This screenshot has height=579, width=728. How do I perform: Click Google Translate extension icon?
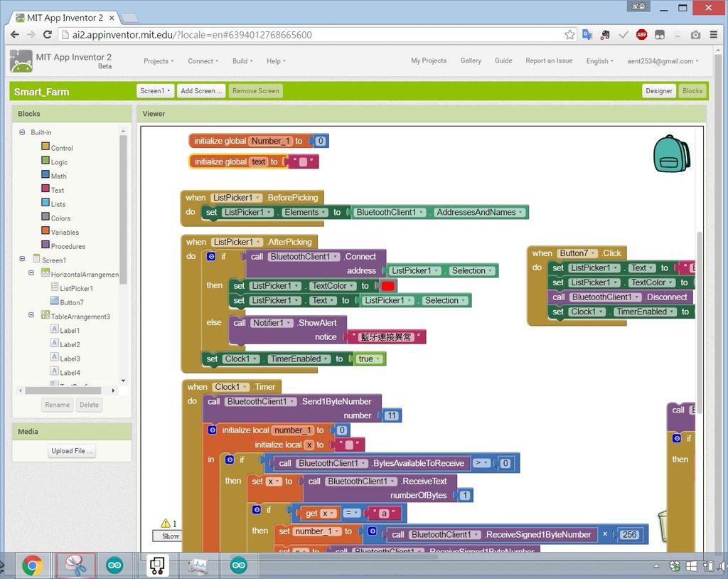[587, 34]
